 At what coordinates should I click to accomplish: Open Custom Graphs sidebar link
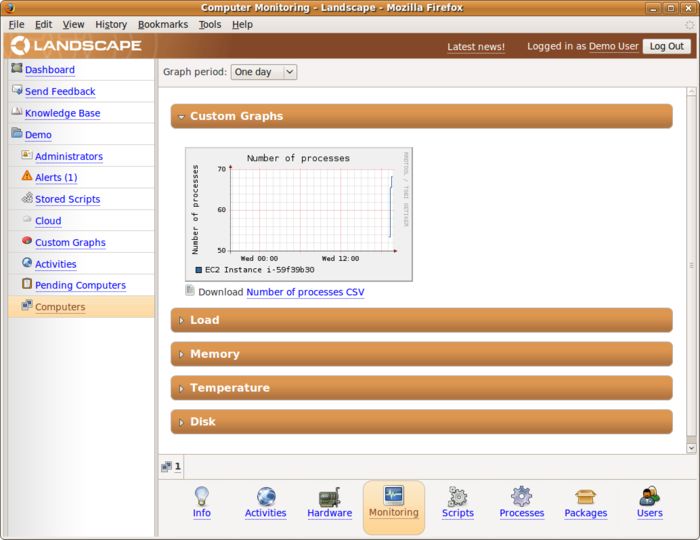pos(71,243)
